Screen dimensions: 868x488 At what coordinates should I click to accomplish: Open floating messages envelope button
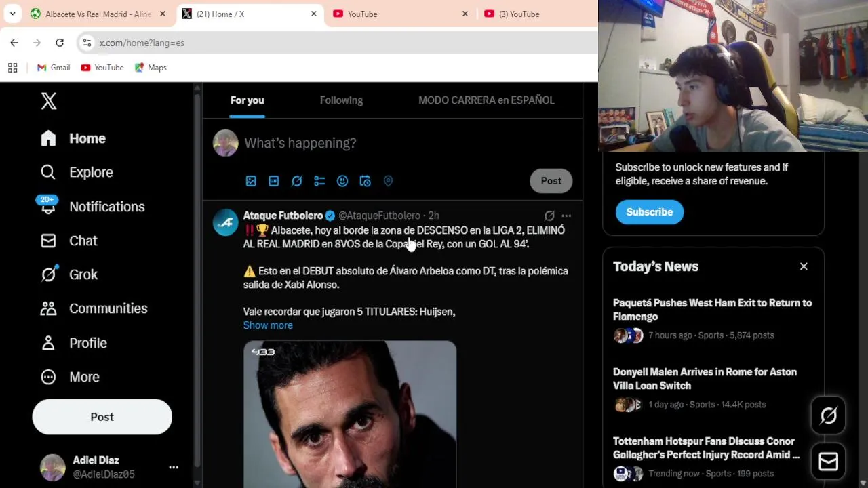829,462
